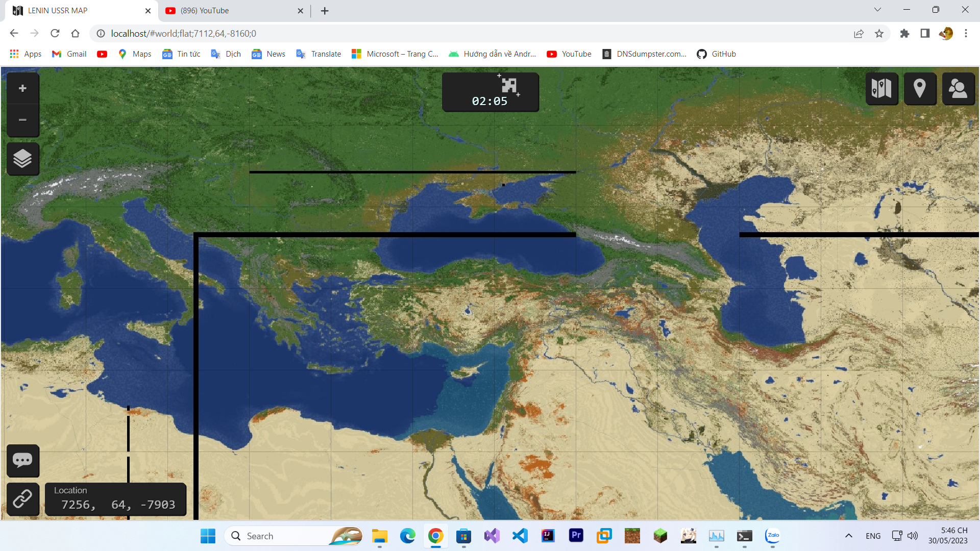The height and width of the screenshot is (551, 980).
Task: Click the world time clock widget
Action: 490,92
